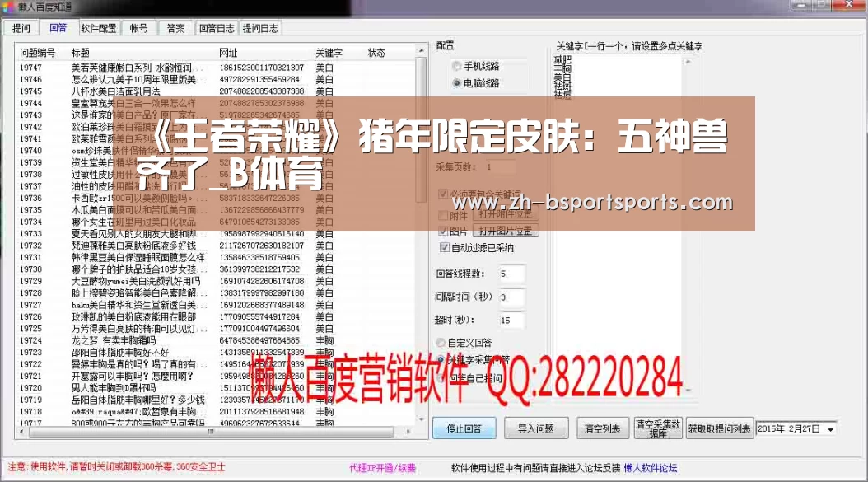This screenshot has width=868, height=482.
Task: Open the 代理IP开通/续费 link
Action: (382, 468)
